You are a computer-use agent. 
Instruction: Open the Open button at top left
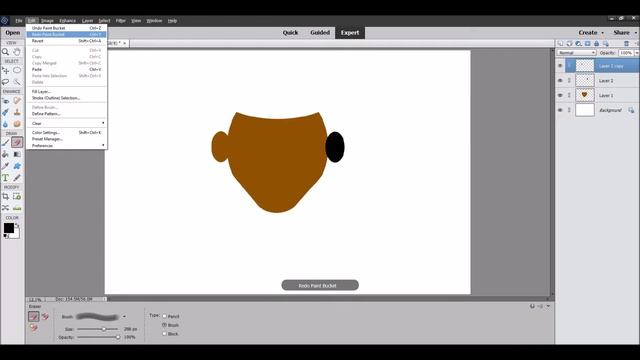[x=13, y=33]
